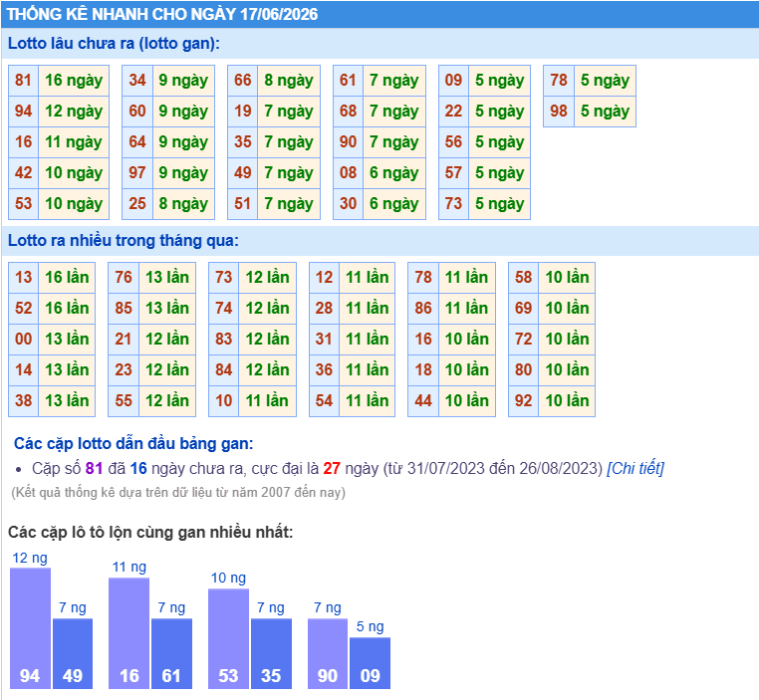Click frequent number 74

(x=224, y=309)
